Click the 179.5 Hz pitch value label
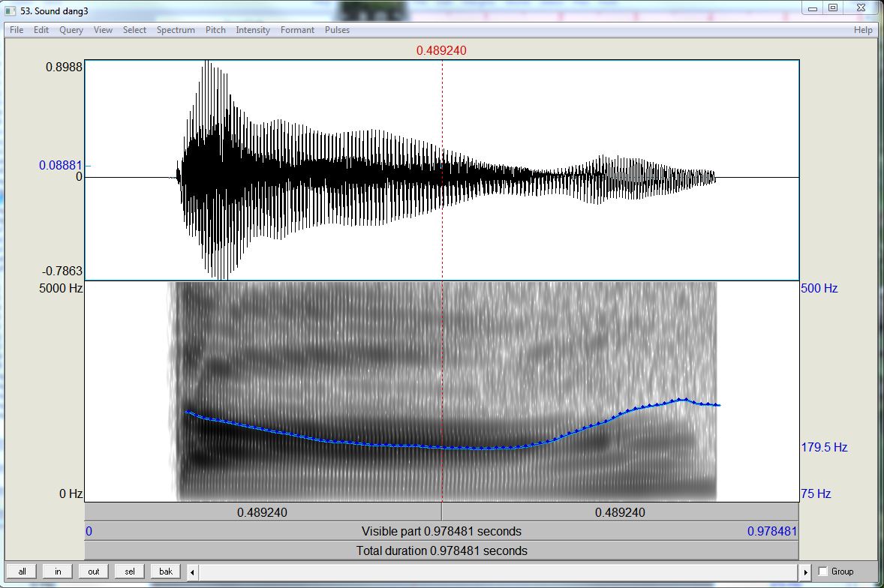The image size is (884, 588). click(x=824, y=447)
